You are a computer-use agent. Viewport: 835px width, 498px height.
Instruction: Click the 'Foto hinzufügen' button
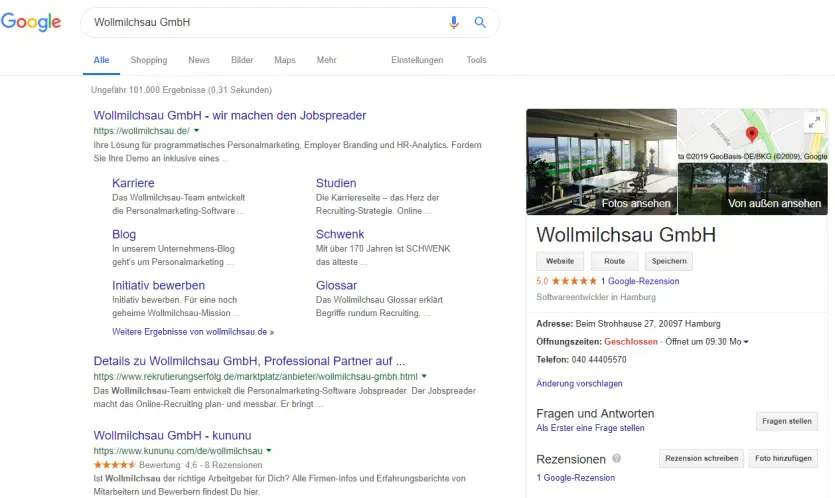pyautogui.click(x=783, y=459)
